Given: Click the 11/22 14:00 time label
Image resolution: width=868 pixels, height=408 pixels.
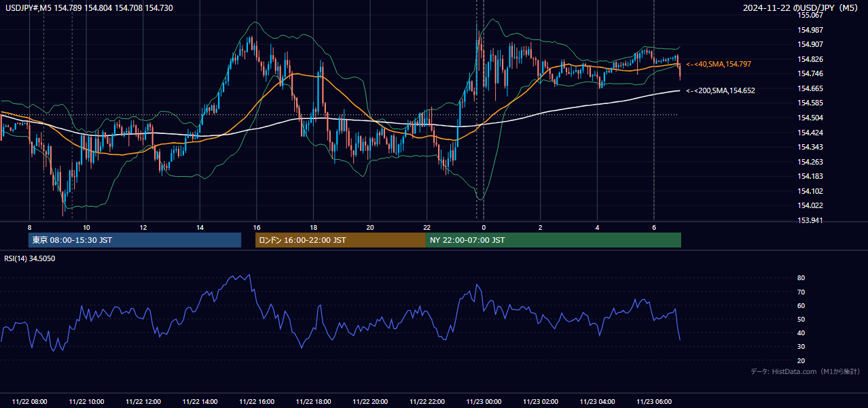Looking at the screenshot, I should point(200,402).
